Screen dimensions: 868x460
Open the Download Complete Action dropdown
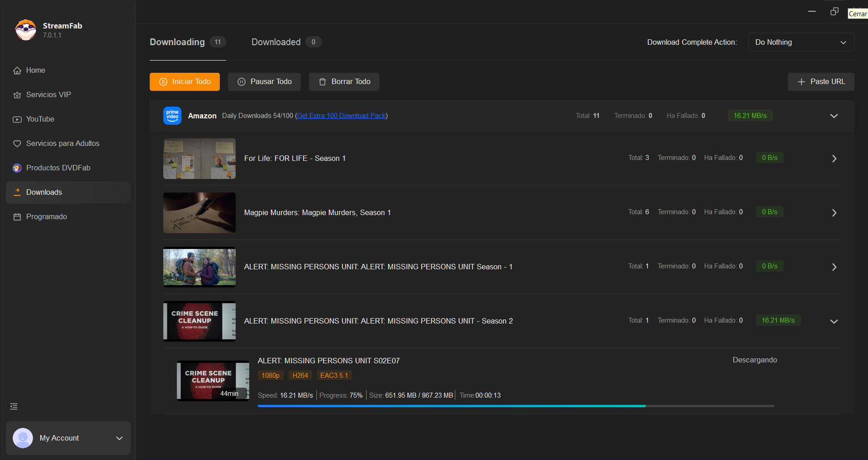(x=801, y=42)
